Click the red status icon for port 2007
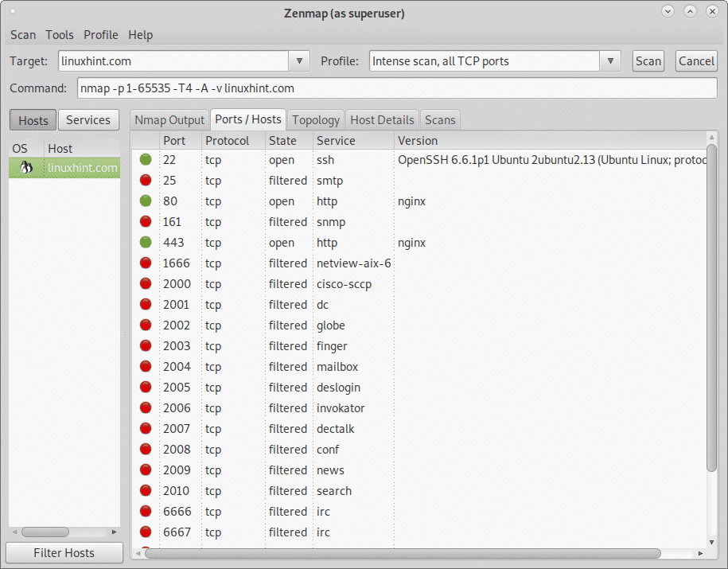Viewport: 728px width, 569px height. click(x=146, y=428)
